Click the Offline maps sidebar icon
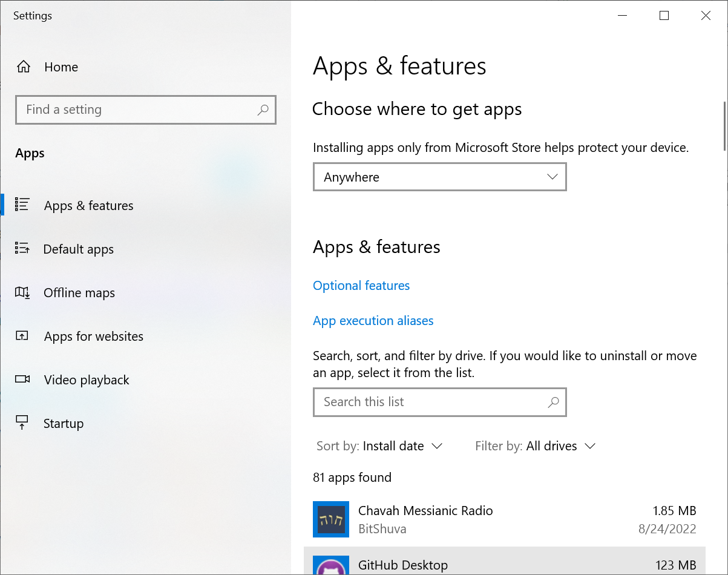This screenshot has width=728, height=575. [x=22, y=292]
